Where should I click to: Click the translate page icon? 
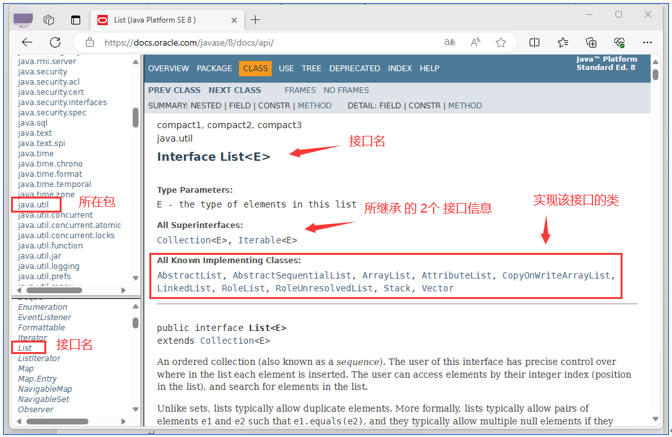[449, 42]
